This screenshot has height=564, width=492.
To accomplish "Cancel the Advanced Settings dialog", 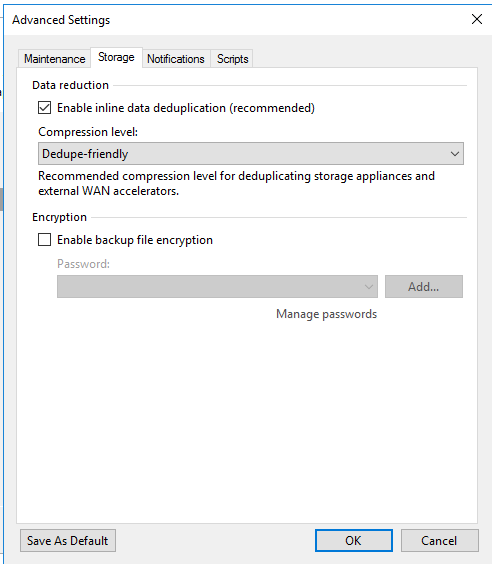I will pos(439,540).
